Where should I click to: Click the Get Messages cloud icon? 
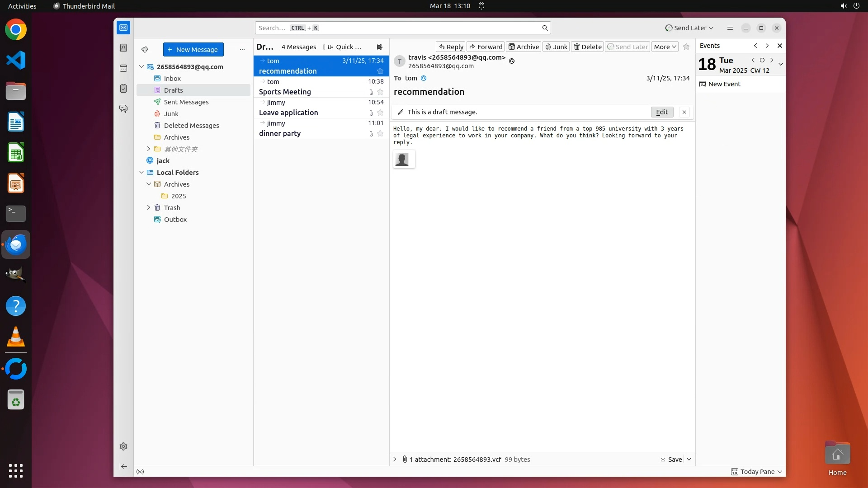[x=145, y=50]
